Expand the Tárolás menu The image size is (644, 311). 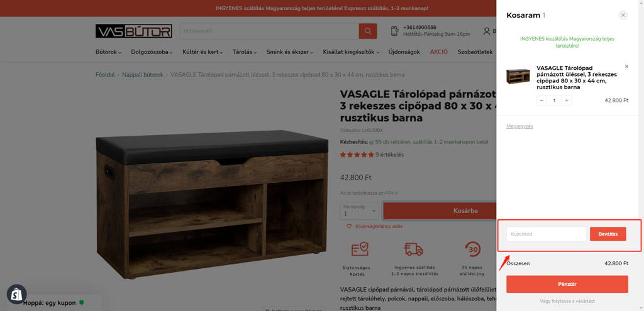[x=245, y=52]
